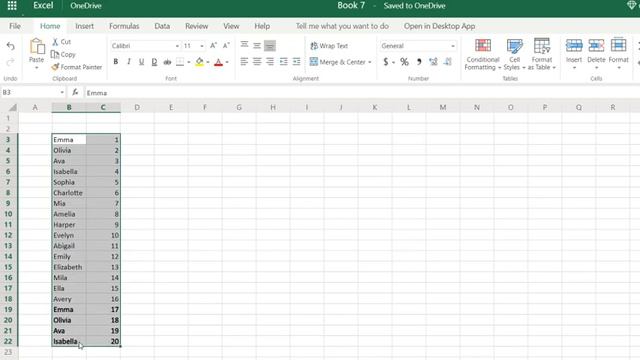The height and width of the screenshot is (360, 640).
Task: Open the File menu
Action: click(x=15, y=26)
